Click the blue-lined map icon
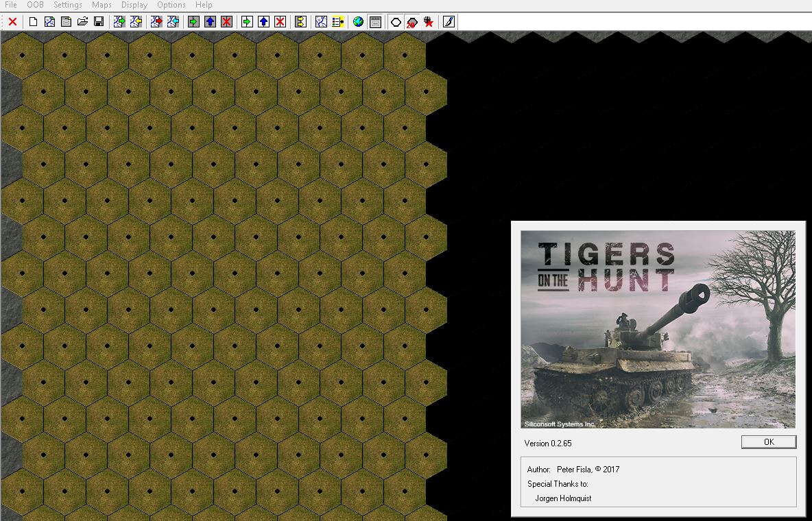Image resolution: width=812 pixels, height=521 pixels. click(321, 22)
